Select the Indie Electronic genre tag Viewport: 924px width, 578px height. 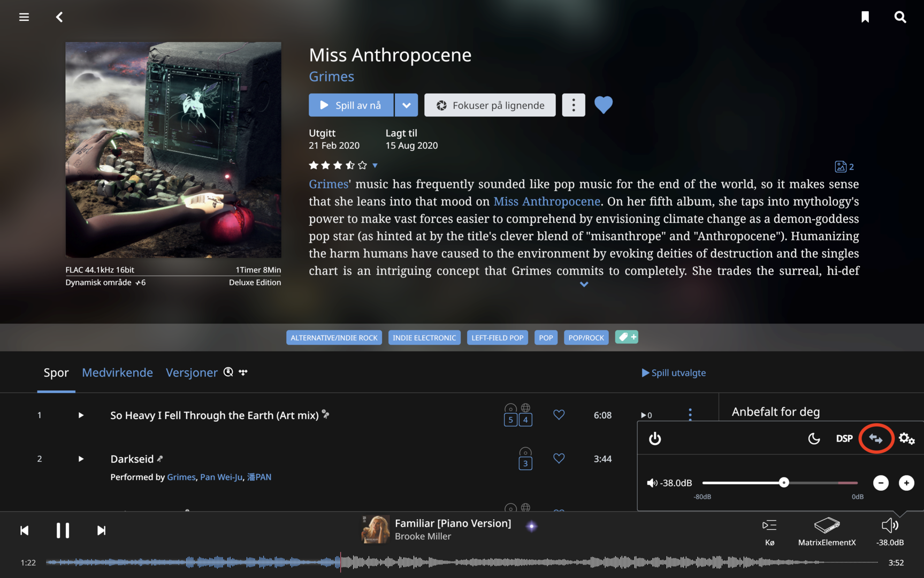[x=424, y=338]
